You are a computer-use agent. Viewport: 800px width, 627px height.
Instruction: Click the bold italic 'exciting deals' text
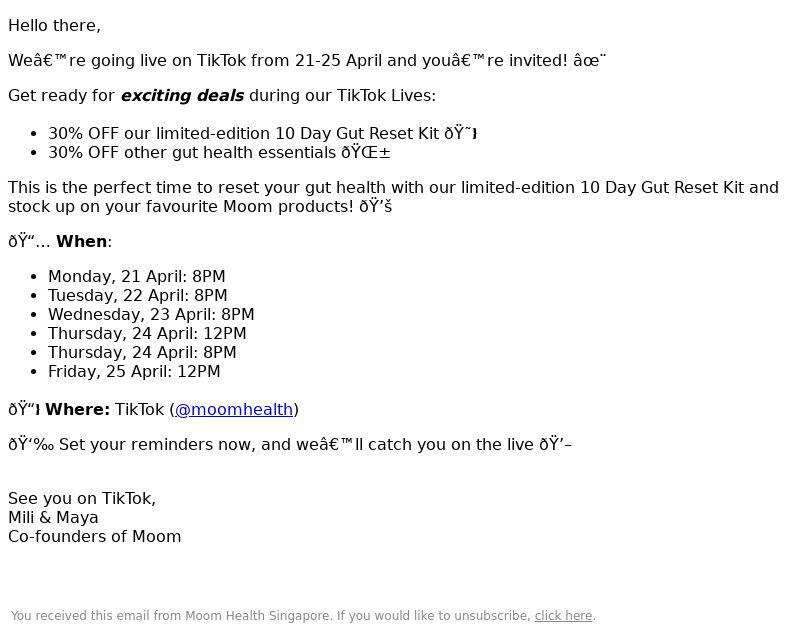pos(182,95)
